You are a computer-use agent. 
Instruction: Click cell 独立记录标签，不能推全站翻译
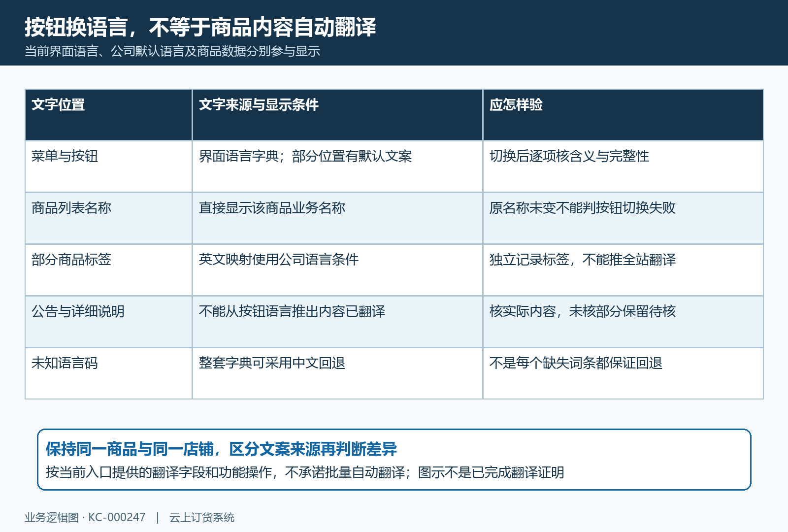point(623,270)
